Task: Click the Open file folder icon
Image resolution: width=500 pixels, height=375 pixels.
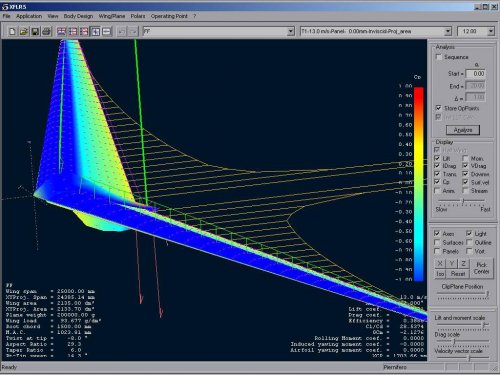Action: 24,31
